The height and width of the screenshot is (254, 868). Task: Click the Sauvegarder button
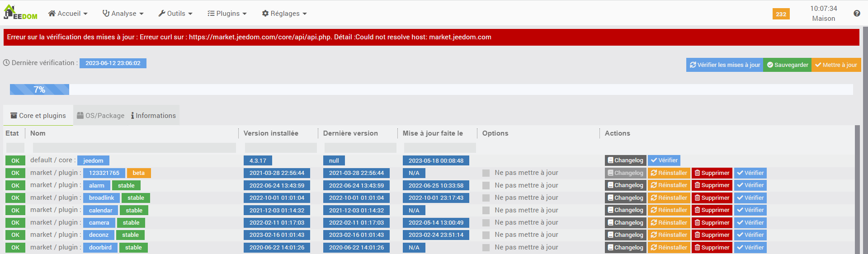[x=788, y=65]
